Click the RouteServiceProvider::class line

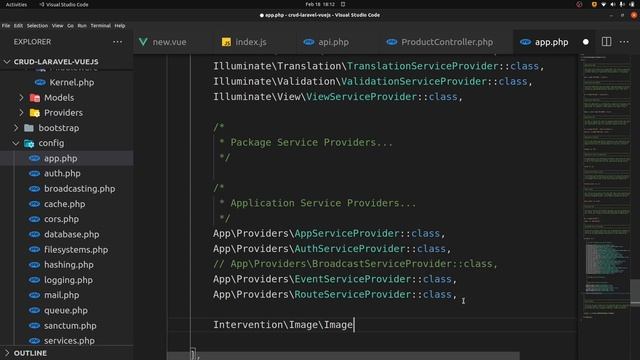point(335,295)
